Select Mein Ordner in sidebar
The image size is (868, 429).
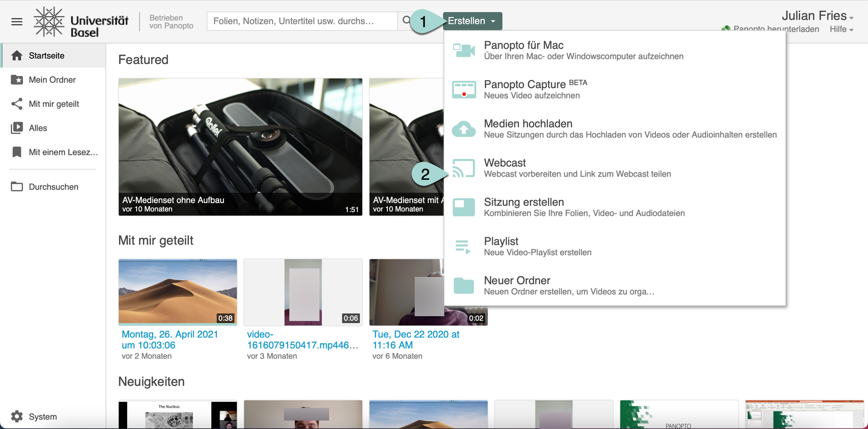[52, 80]
